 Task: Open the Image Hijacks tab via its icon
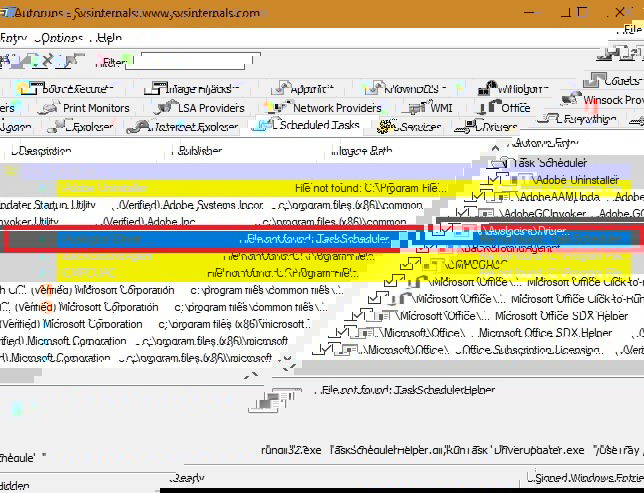(155, 88)
